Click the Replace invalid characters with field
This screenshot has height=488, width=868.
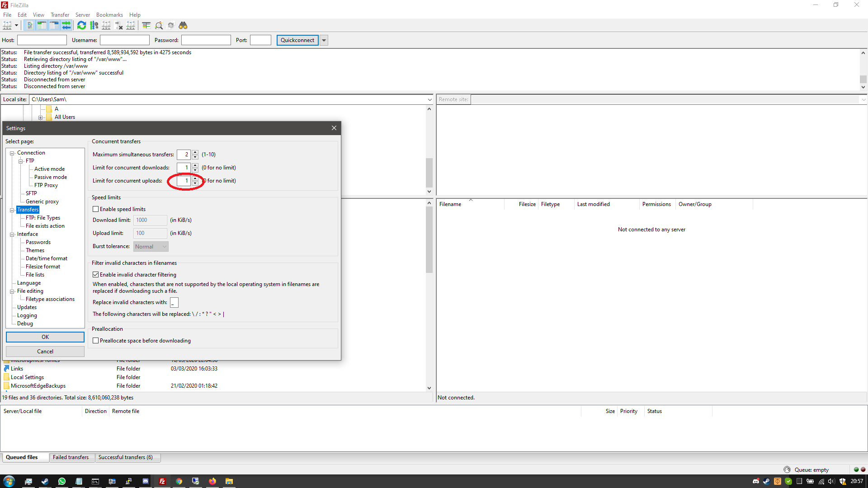174,303
